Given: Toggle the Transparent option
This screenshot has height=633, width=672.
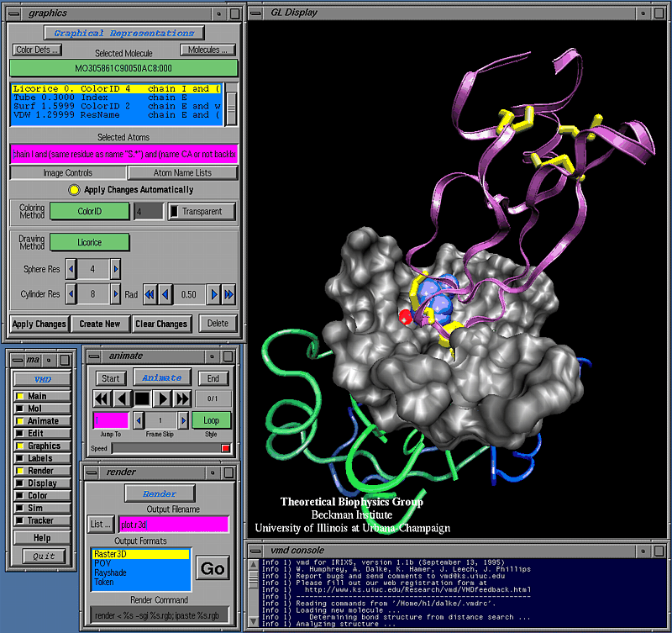Looking at the screenshot, I should (202, 212).
